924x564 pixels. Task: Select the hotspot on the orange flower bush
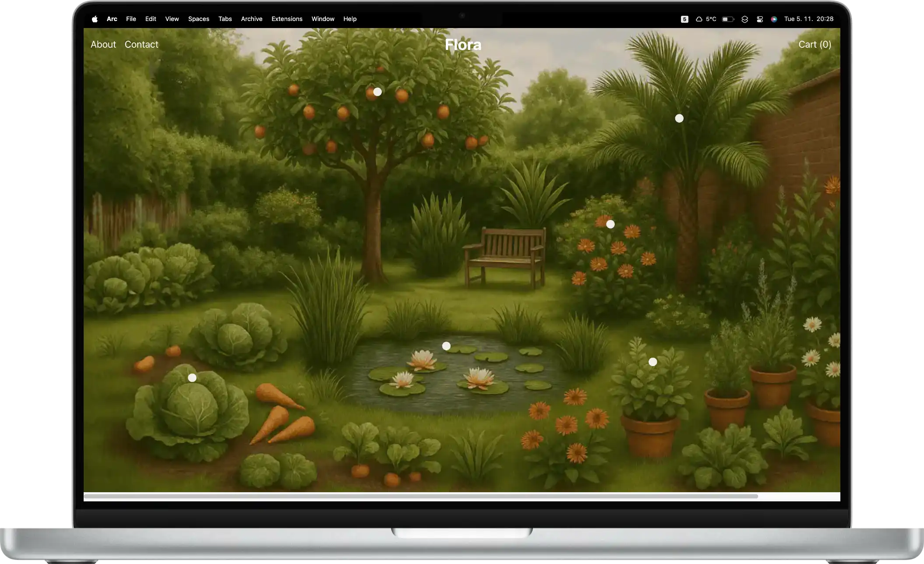pos(610,224)
